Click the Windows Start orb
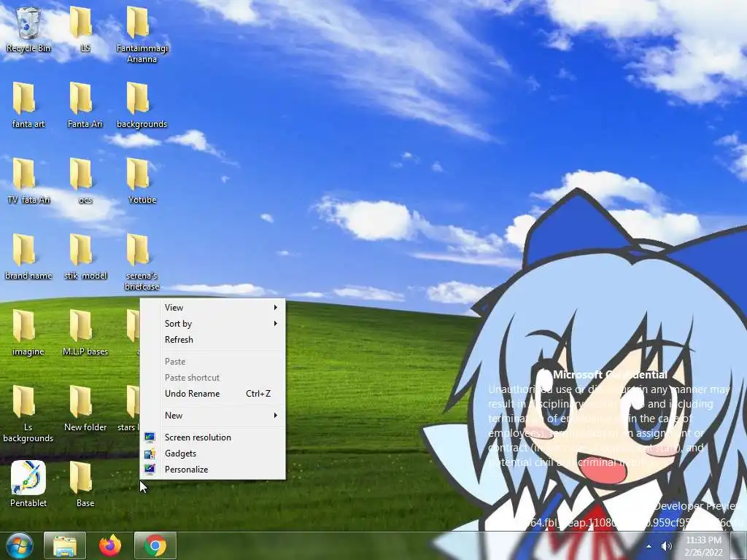 [20, 545]
